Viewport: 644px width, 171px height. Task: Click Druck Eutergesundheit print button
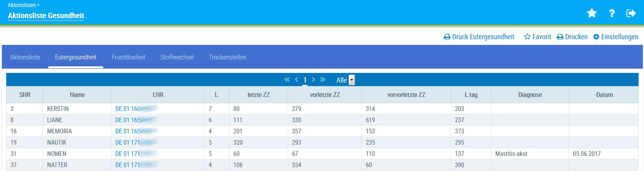tap(479, 37)
